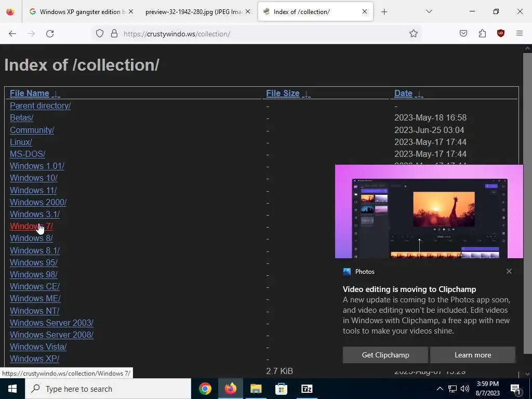
Task: Open the Linux folder
Action: click(21, 142)
